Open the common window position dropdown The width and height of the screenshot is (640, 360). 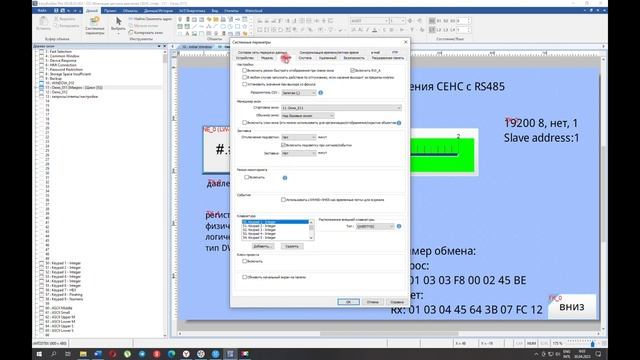click(x=308, y=116)
